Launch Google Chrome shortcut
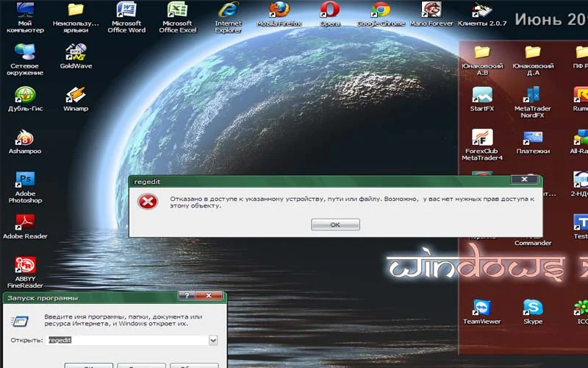588x368 pixels. [381, 13]
